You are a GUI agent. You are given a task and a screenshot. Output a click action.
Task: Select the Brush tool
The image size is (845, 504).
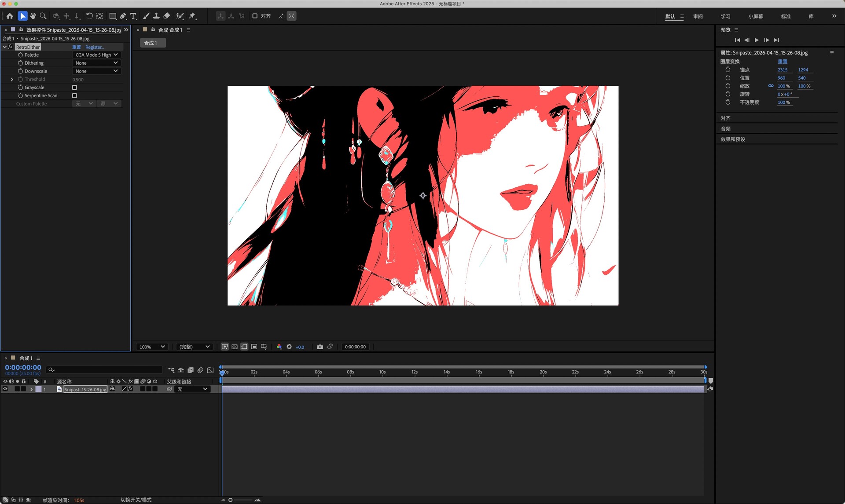pos(146,16)
